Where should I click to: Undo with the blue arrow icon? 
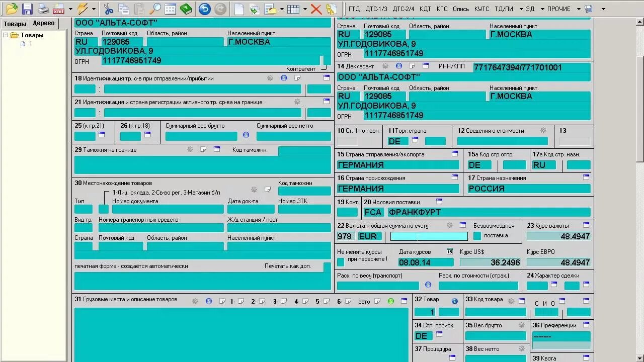pos(204,9)
